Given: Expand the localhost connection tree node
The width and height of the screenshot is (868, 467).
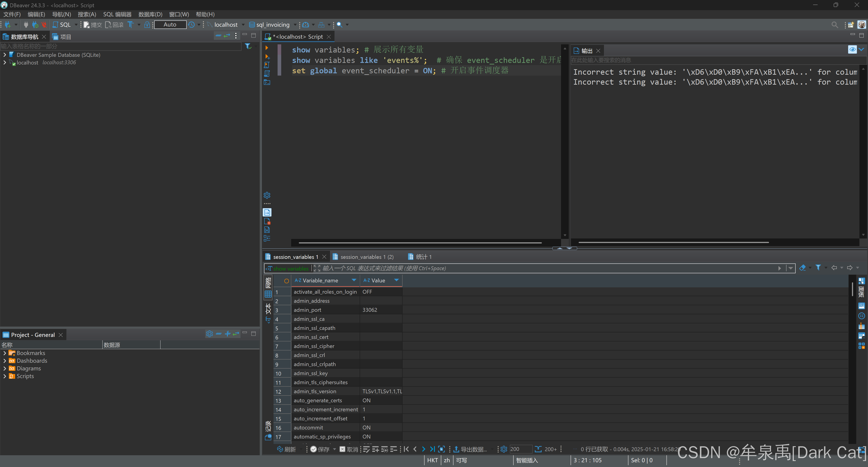Looking at the screenshot, I should pos(5,63).
